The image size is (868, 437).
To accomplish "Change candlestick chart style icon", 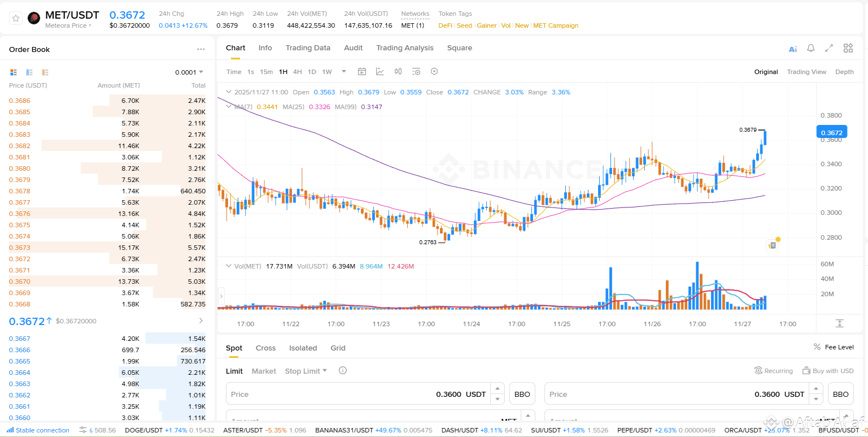I will tap(398, 72).
